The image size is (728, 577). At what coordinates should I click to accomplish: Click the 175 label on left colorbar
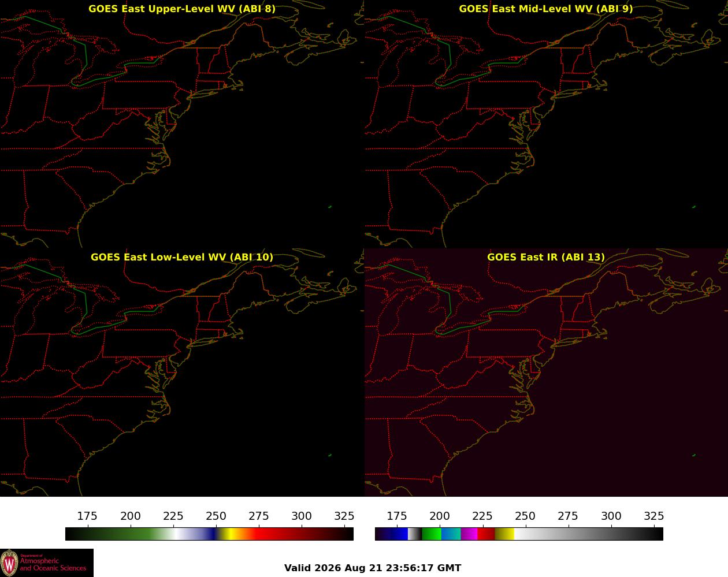(87, 516)
